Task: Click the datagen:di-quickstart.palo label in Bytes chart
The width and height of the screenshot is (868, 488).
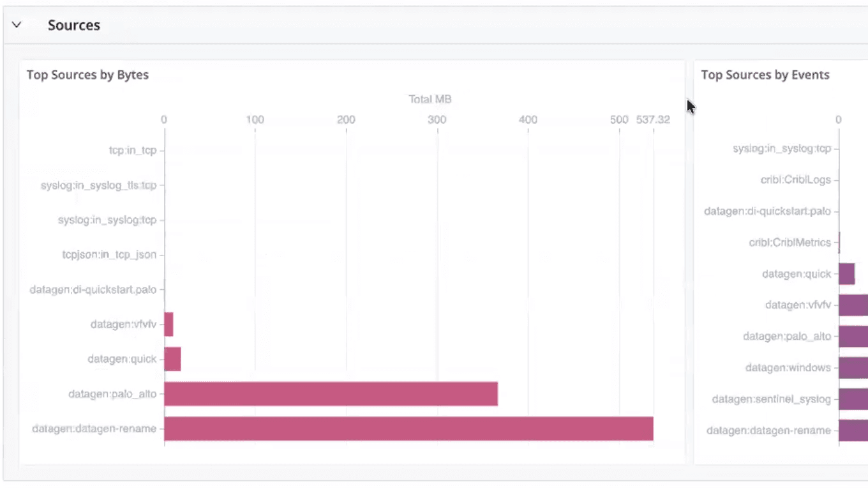Action: (x=94, y=289)
